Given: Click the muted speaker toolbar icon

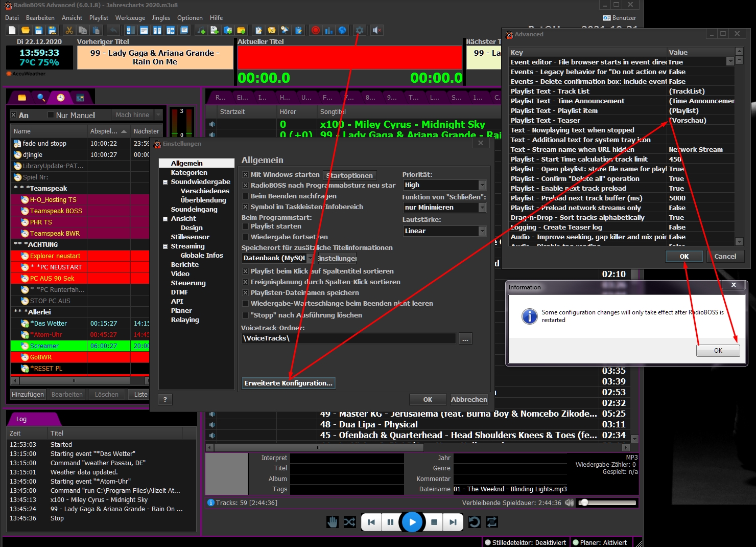Looking at the screenshot, I should tap(377, 31).
